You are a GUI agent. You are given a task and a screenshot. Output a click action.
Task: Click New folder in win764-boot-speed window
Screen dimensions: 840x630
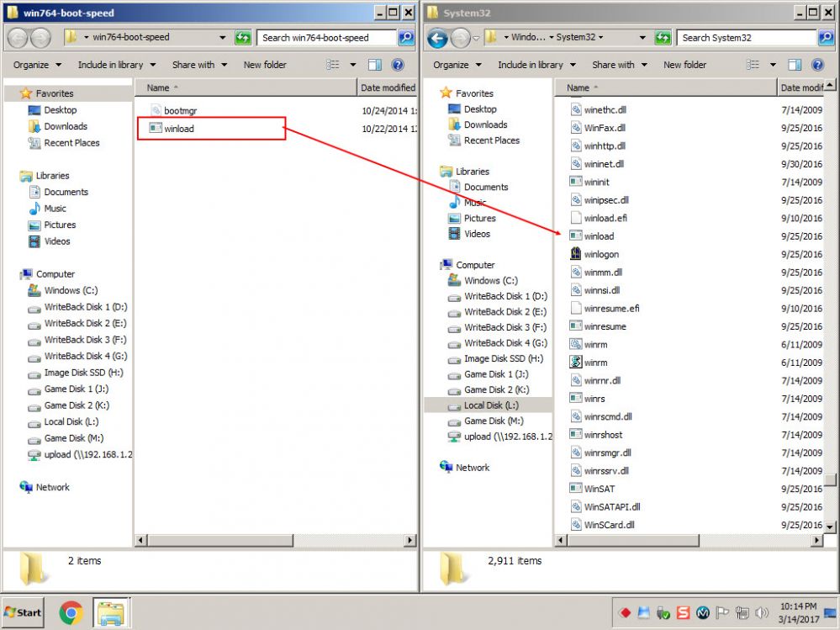tap(265, 65)
